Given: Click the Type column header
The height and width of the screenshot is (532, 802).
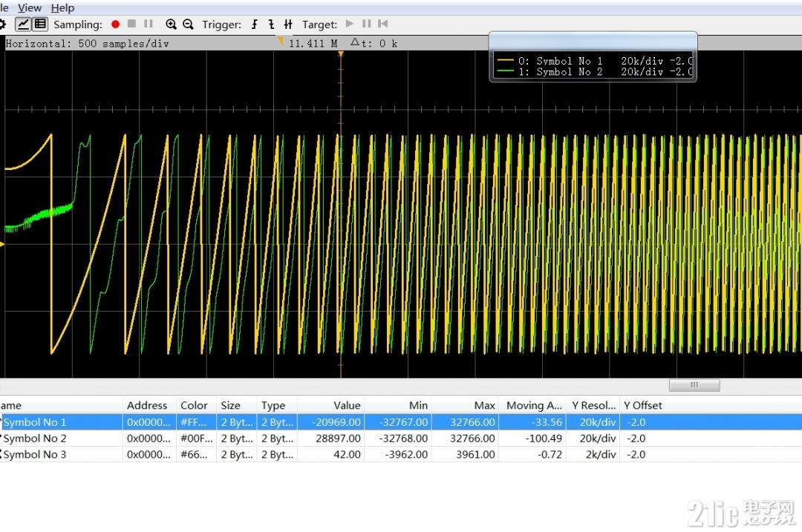Looking at the screenshot, I should tap(273, 405).
